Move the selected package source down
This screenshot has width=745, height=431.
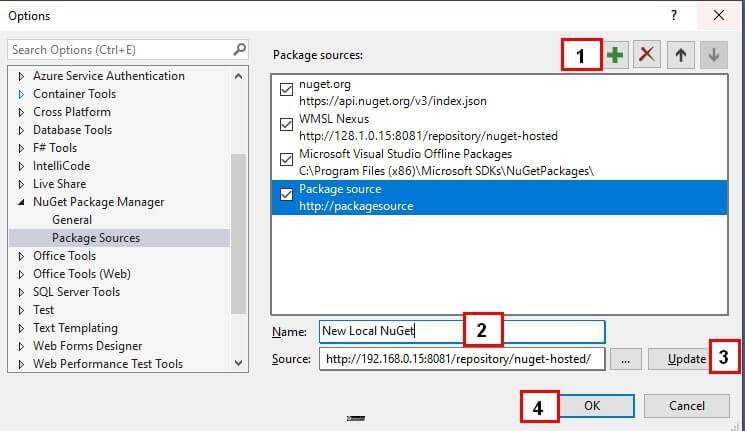[x=714, y=55]
